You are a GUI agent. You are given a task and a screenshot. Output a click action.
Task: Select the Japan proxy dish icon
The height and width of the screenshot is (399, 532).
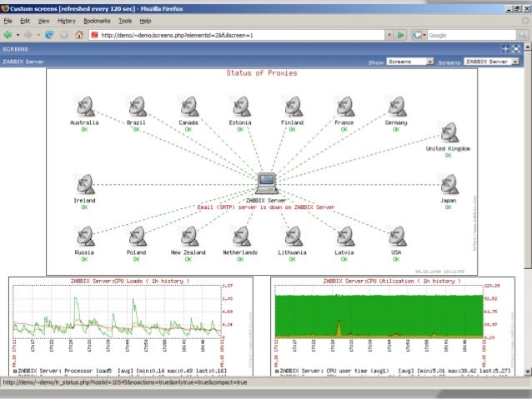449,184
